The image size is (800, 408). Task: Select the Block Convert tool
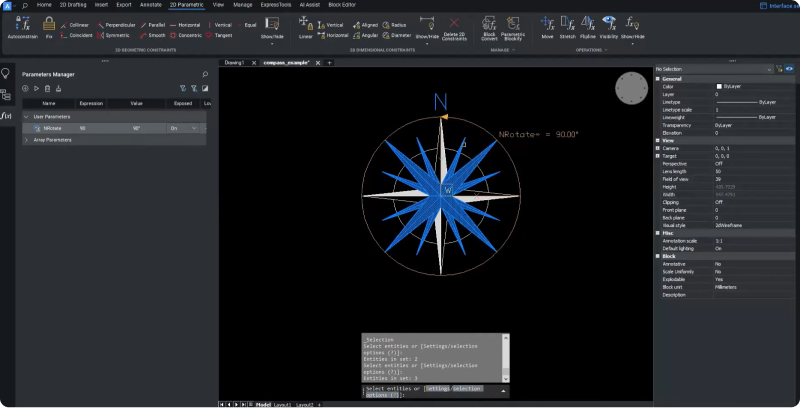point(489,24)
